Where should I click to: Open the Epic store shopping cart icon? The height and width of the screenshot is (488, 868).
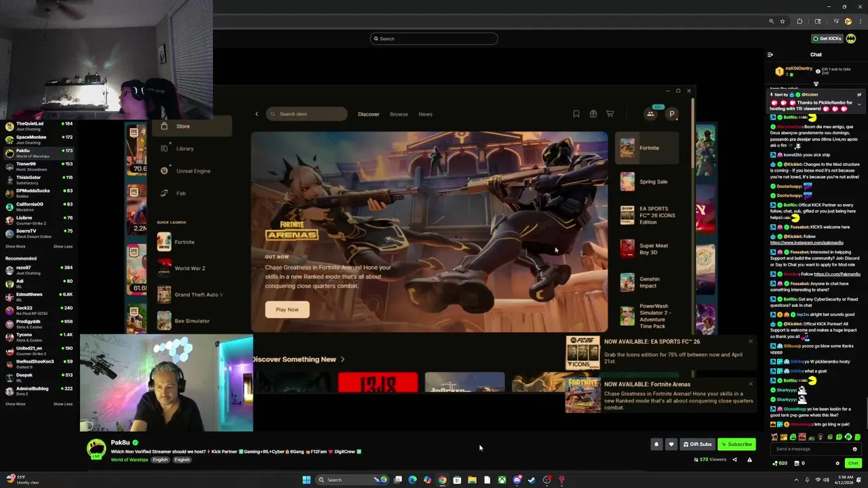point(610,114)
